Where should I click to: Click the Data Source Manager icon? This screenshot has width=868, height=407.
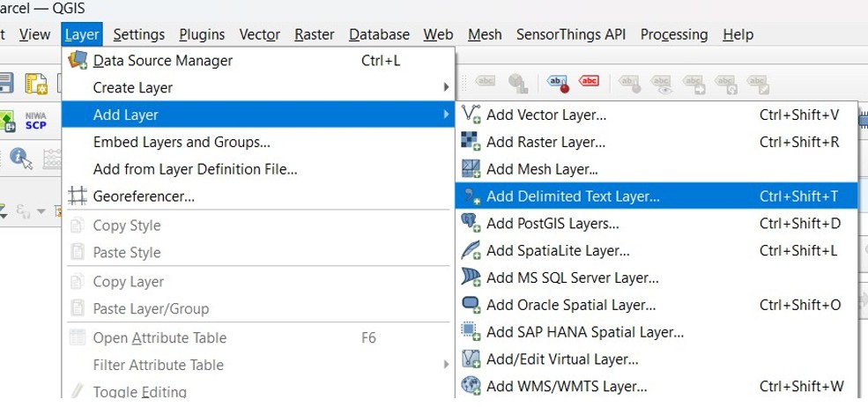coord(78,60)
